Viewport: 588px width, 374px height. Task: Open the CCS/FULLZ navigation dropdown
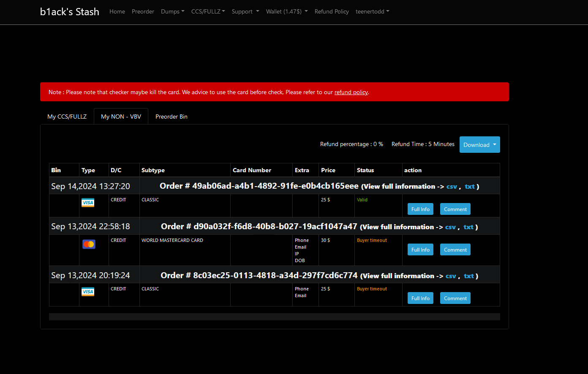[x=208, y=11]
